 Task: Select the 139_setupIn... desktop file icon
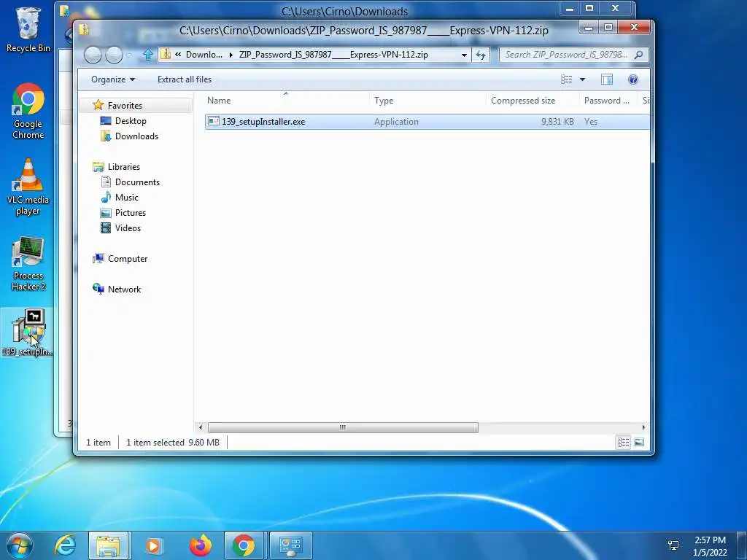pos(27,332)
